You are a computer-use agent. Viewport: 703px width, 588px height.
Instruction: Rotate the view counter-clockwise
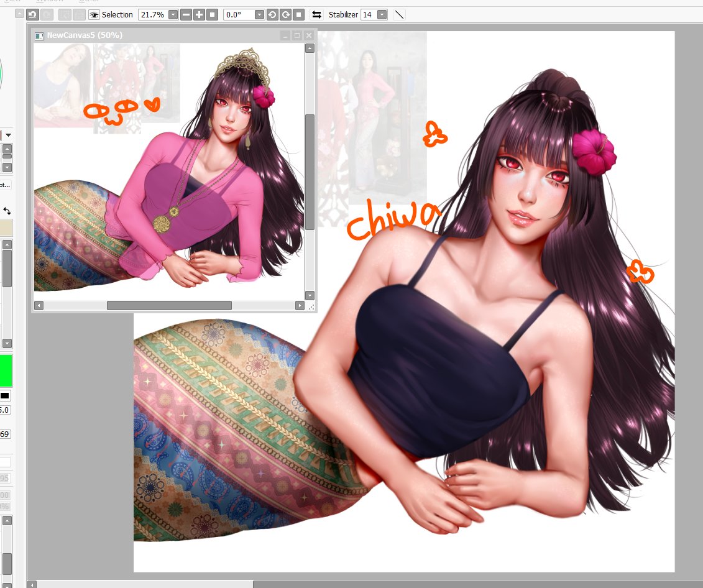(x=272, y=15)
